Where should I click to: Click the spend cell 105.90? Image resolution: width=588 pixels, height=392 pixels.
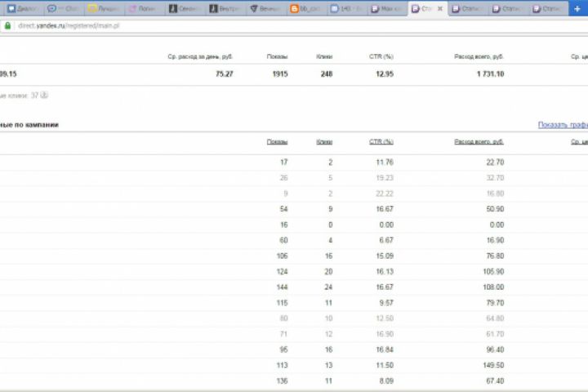pyautogui.click(x=493, y=272)
